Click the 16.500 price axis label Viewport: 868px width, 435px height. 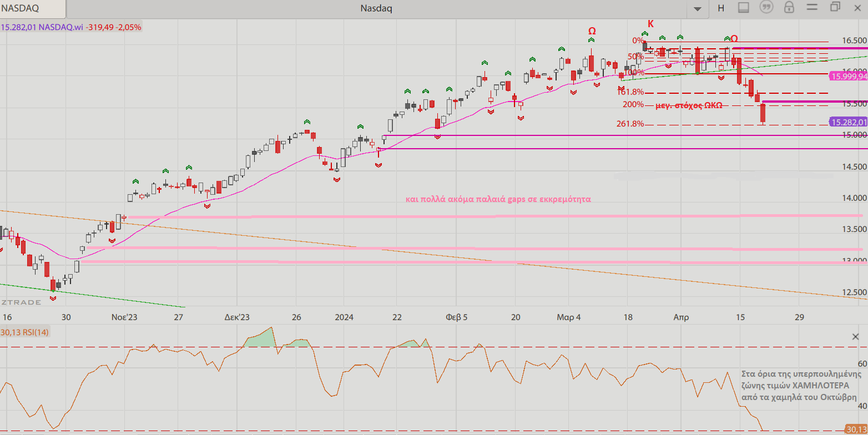854,41
